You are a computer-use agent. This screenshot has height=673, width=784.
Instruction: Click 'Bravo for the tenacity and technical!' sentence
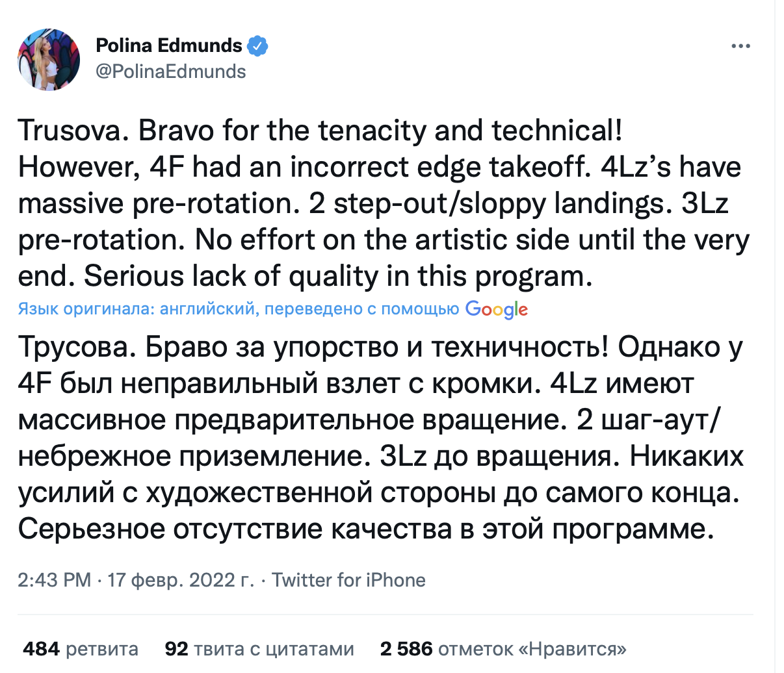pyautogui.click(x=381, y=131)
